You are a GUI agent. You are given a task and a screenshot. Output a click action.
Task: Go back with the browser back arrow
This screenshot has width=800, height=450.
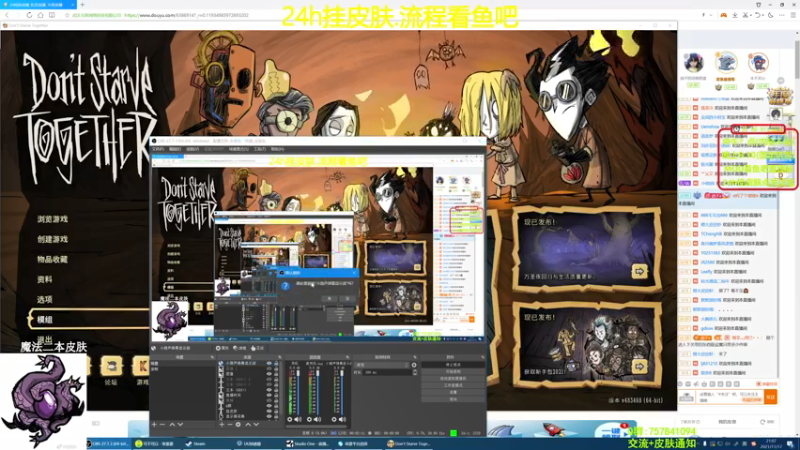point(7,15)
